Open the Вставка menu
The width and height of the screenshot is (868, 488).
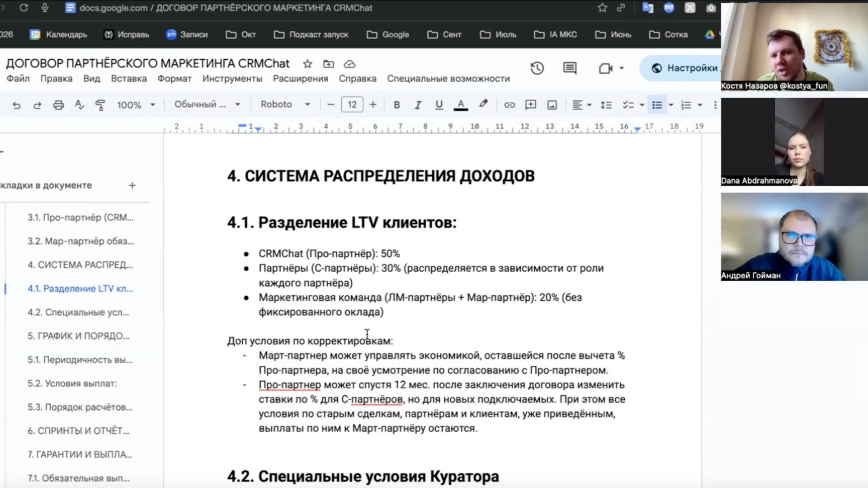[129, 78]
